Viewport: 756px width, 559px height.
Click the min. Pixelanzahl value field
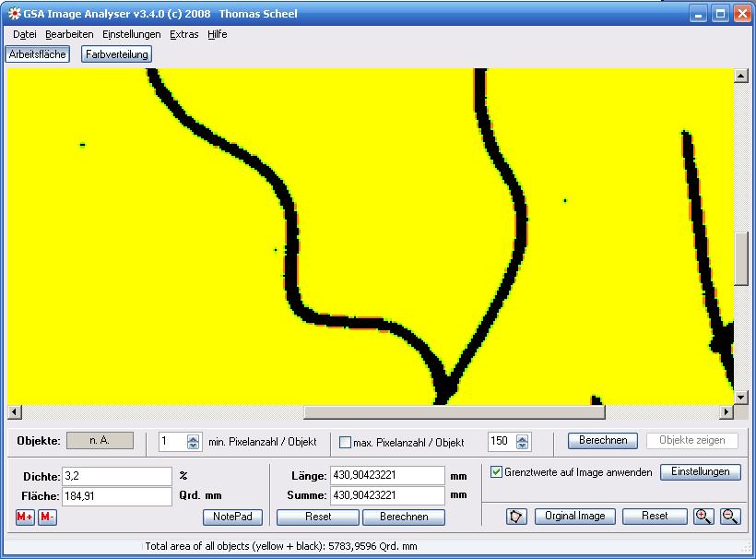[173, 441]
